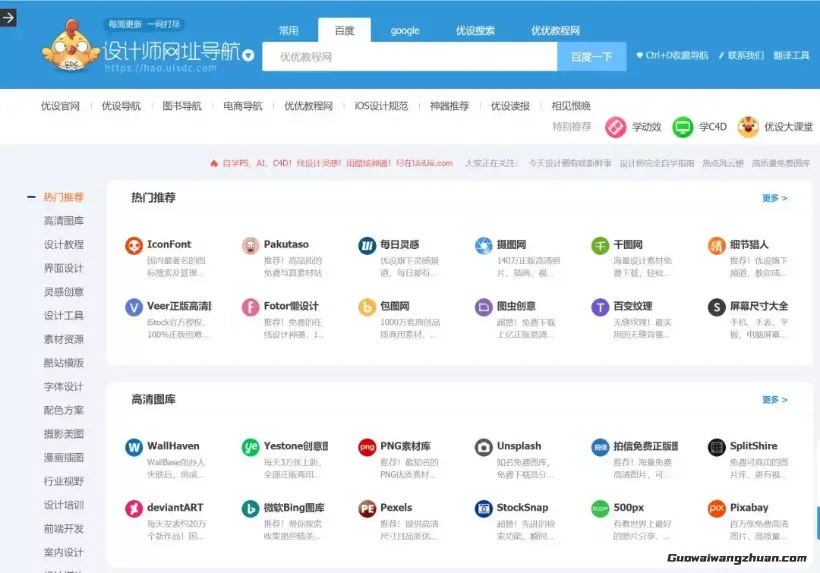Click the Ctrl+D收藏导航 link
Viewport: 820px width, 573px height.
pos(672,55)
